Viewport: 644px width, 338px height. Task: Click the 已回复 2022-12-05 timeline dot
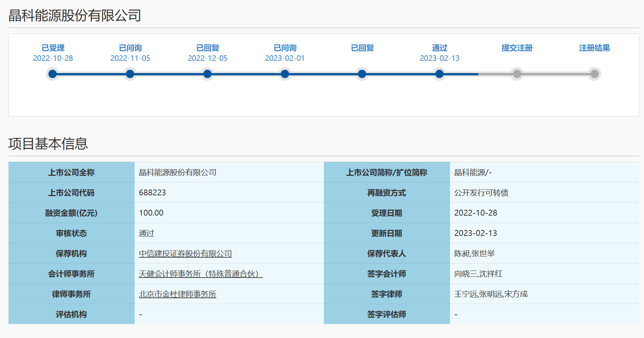(207, 74)
